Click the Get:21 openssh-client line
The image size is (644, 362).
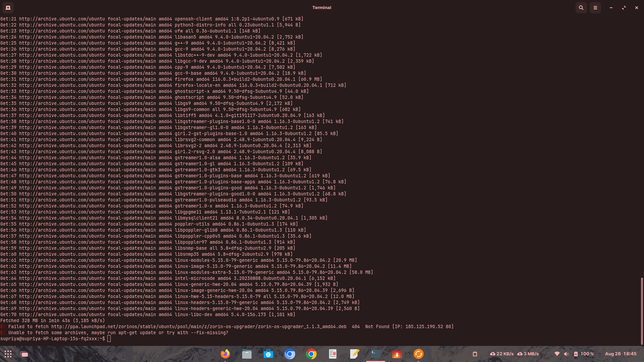point(152,19)
